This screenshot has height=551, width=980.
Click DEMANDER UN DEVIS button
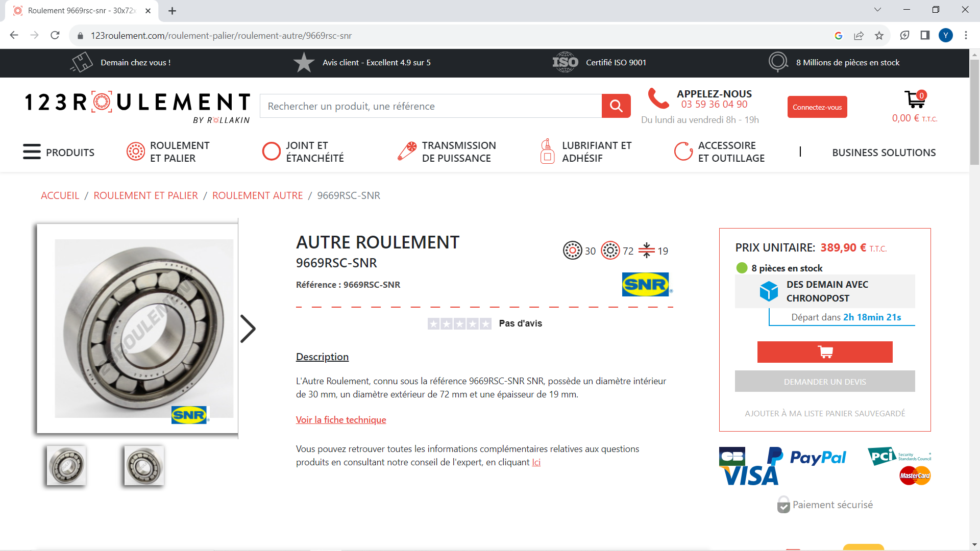(x=824, y=382)
